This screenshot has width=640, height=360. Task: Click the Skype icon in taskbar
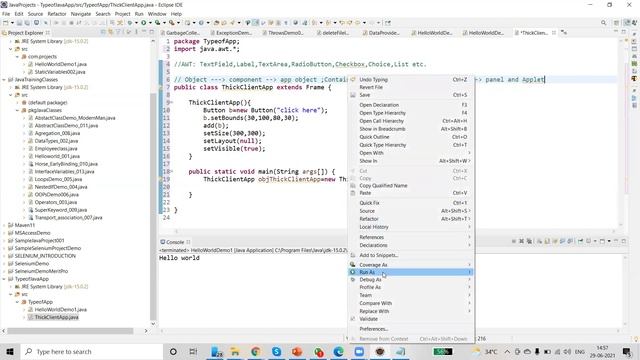tap(276, 351)
